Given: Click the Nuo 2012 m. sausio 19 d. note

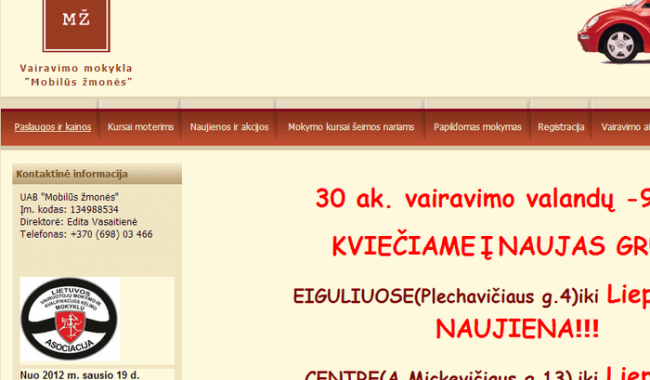Looking at the screenshot, I should [x=80, y=375].
